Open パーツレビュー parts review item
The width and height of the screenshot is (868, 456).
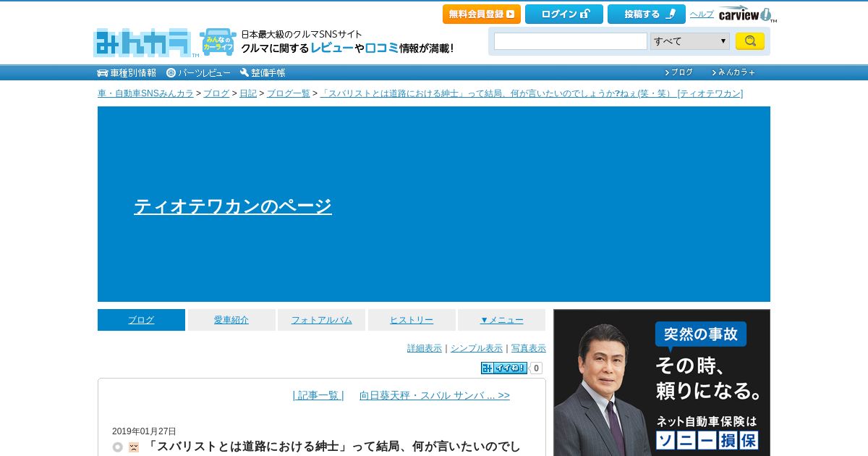198,72
